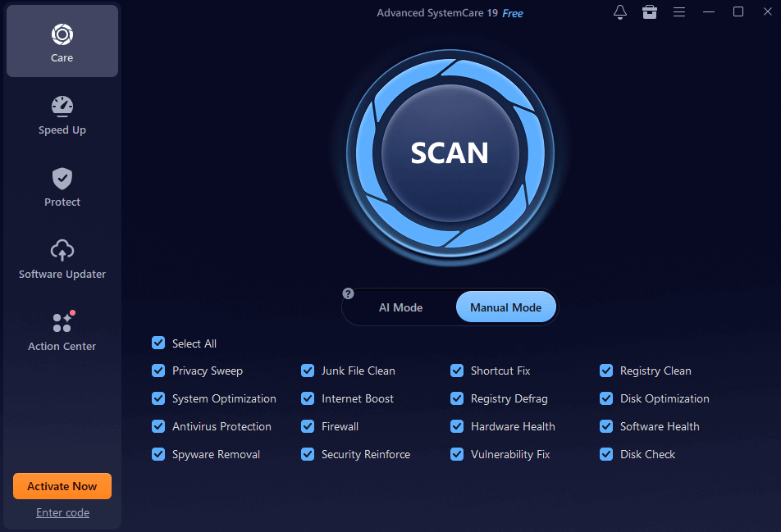Click the gift box icon
Viewport: 781px width, 532px height.
pyautogui.click(x=649, y=12)
